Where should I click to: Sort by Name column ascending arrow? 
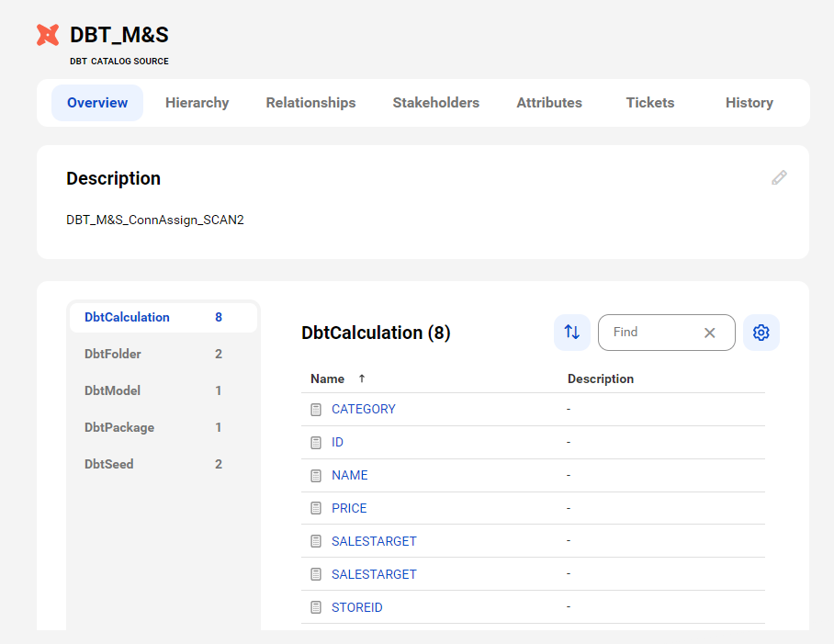(x=362, y=378)
